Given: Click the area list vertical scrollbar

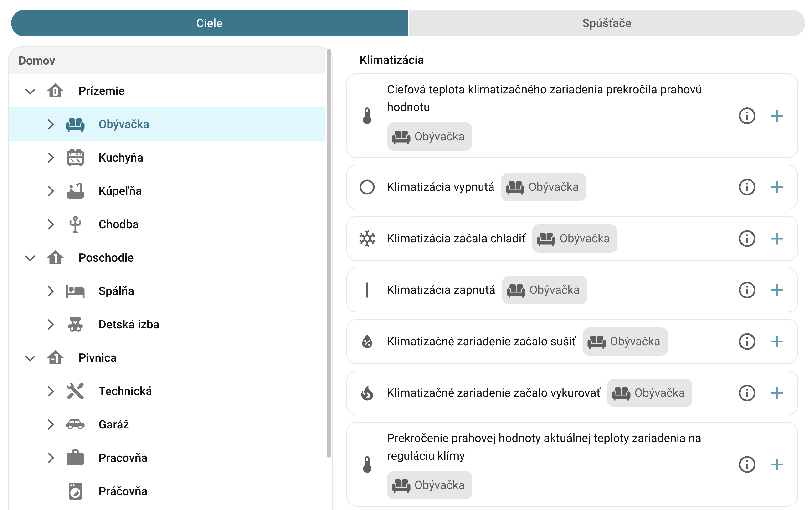Looking at the screenshot, I should click(329, 253).
